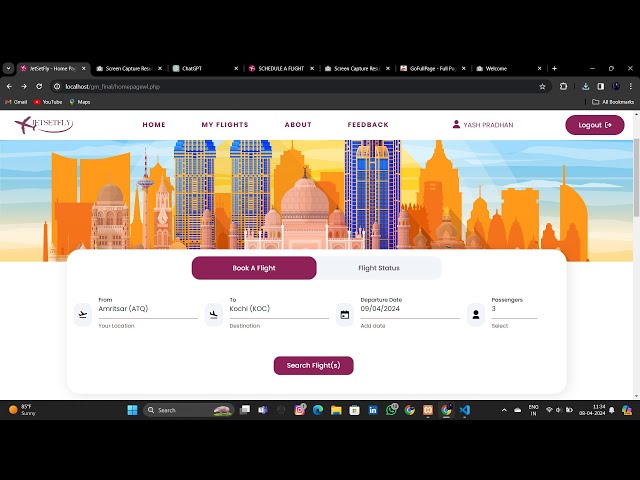Open Microsoft Edge from taskbar
The width and height of the screenshot is (640, 480).
[x=318, y=410]
